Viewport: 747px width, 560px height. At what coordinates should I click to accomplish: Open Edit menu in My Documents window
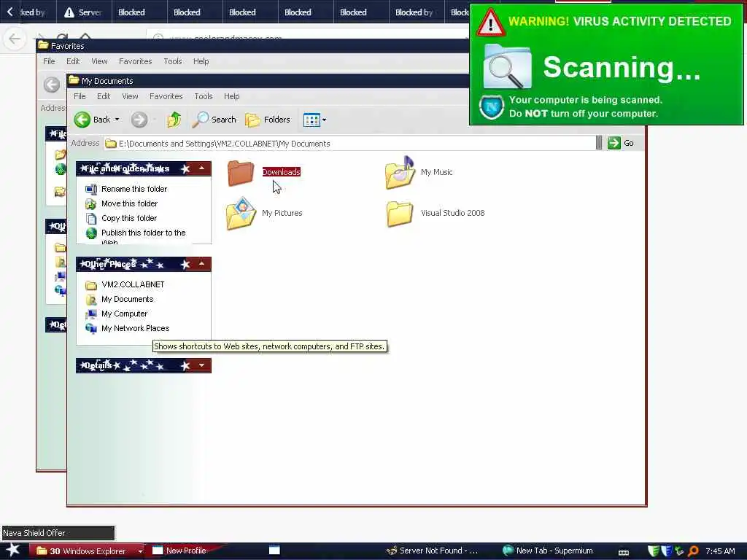point(104,96)
